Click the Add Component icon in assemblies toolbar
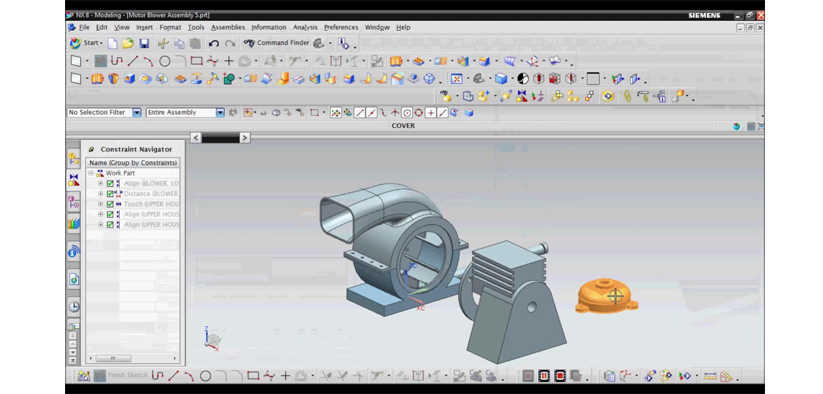The image size is (823, 394). point(483,97)
